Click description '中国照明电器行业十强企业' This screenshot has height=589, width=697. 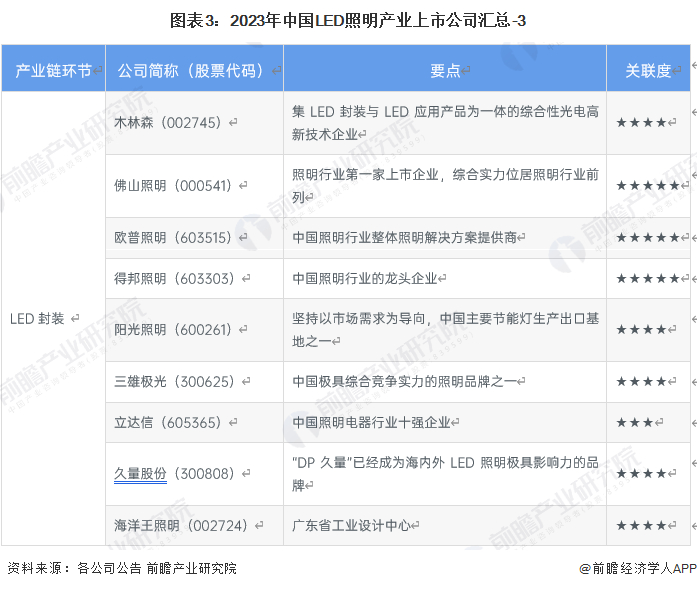point(372,422)
